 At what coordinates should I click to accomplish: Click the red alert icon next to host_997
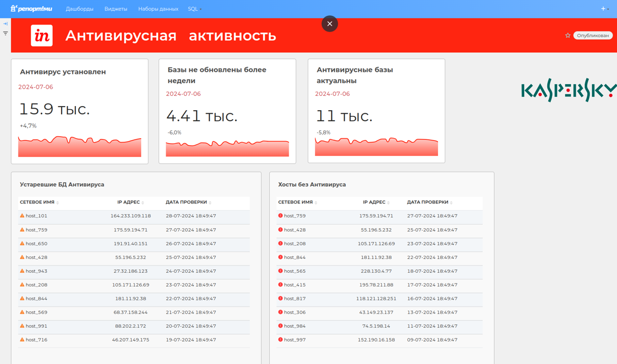tap(280, 340)
